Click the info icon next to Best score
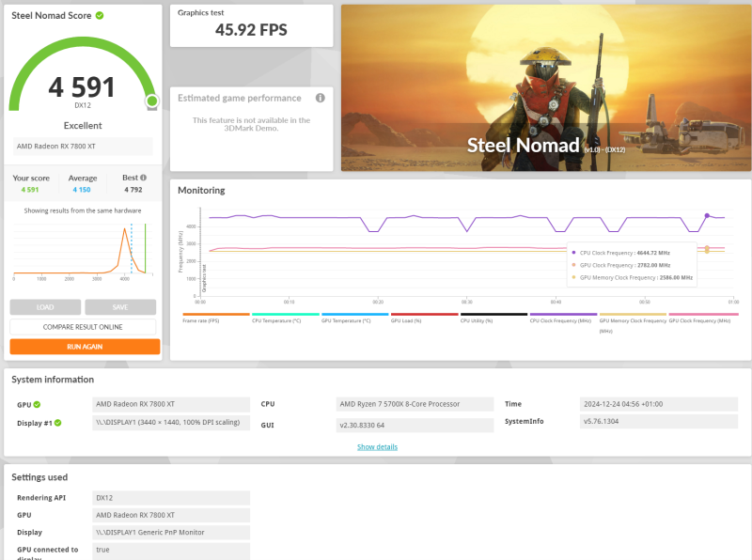The image size is (752, 560). 143,178
